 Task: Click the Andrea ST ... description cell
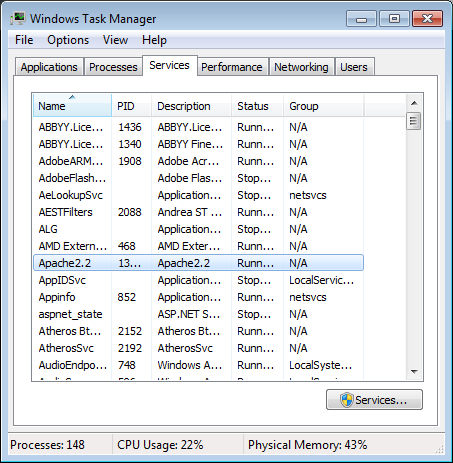coord(190,212)
